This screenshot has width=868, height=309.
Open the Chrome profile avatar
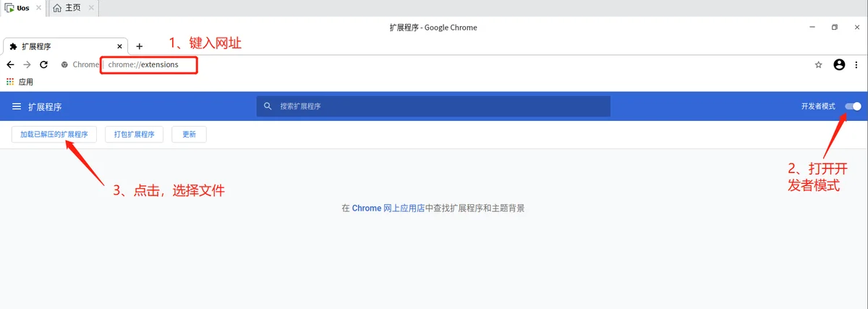pos(839,64)
